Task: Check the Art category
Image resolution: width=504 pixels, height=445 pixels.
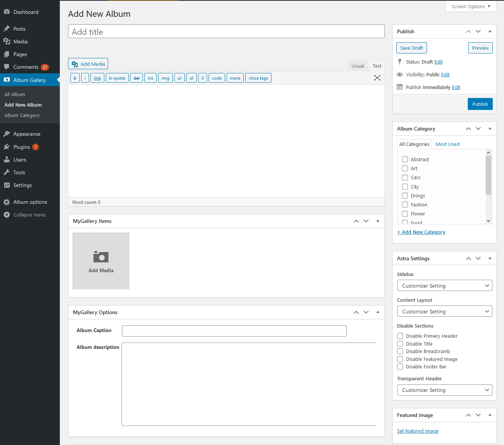Action: point(405,168)
